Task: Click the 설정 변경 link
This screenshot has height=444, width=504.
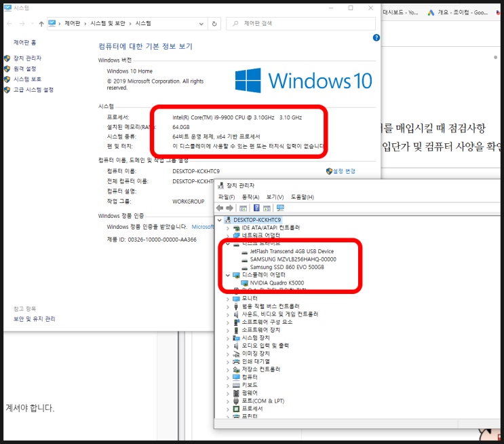Action: pyautogui.click(x=344, y=171)
